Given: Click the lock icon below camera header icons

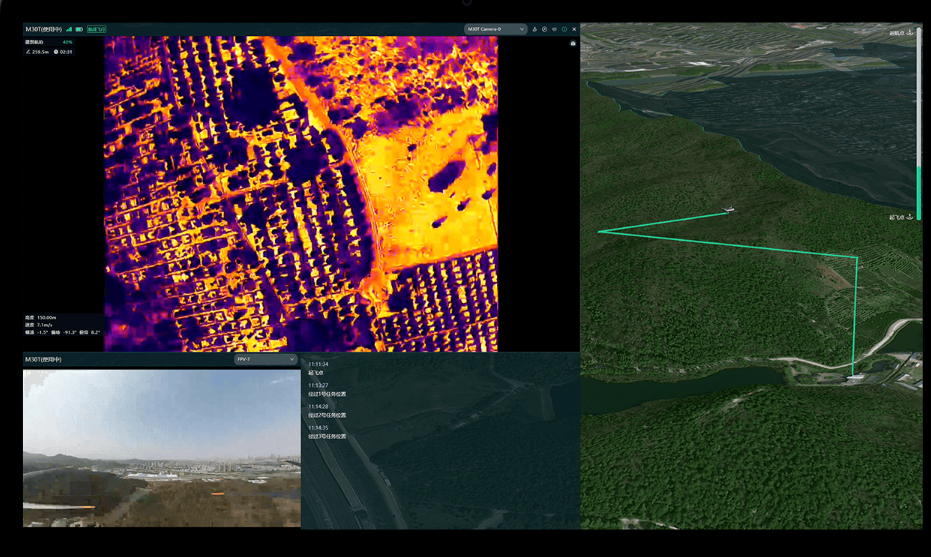Looking at the screenshot, I should [573, 43].
